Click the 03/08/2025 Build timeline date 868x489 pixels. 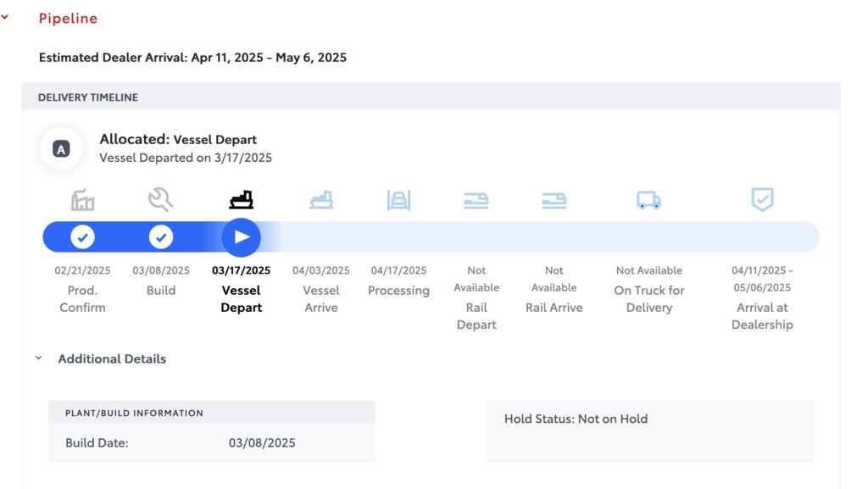(160, 270)
